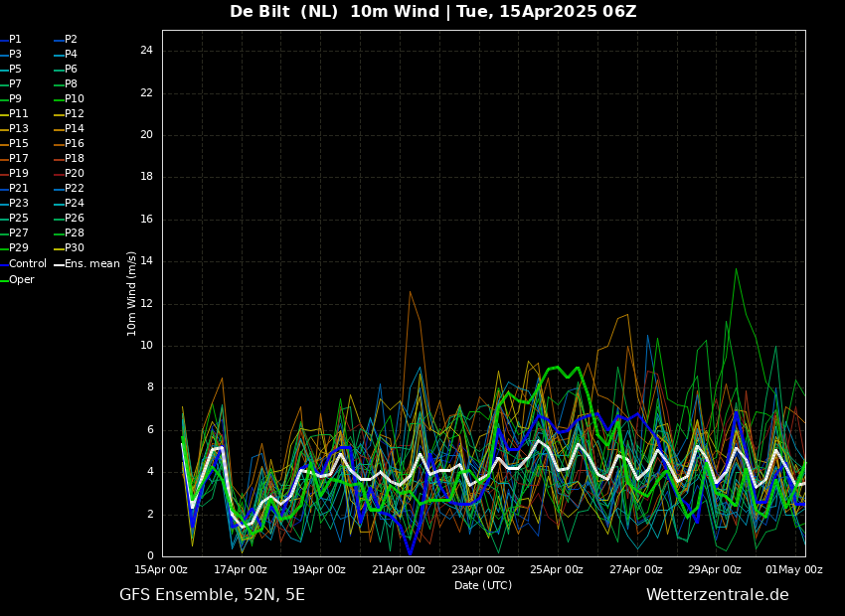
Task: Click the white line swatch beside Ens. mean
Action: coord(58,264)
